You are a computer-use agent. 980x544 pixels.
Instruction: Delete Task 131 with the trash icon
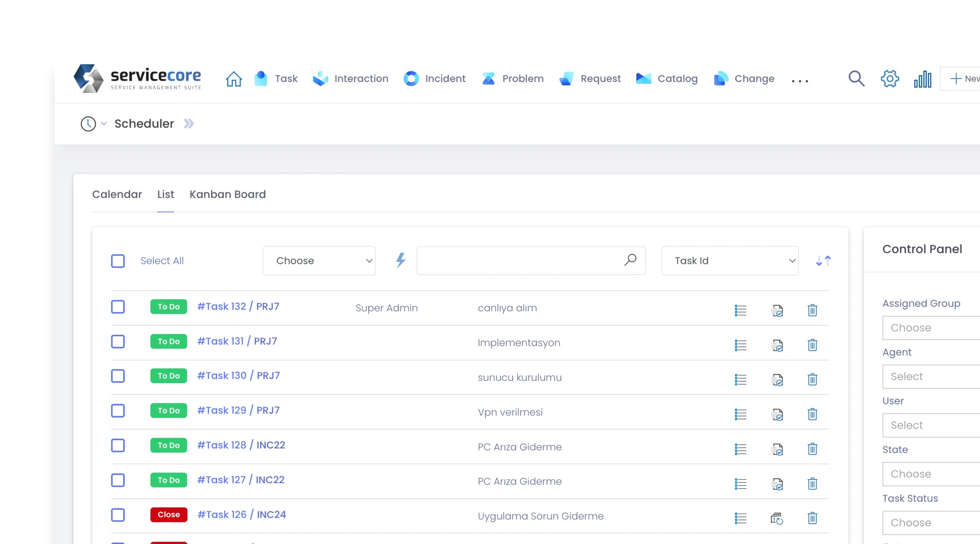point(812,345)
